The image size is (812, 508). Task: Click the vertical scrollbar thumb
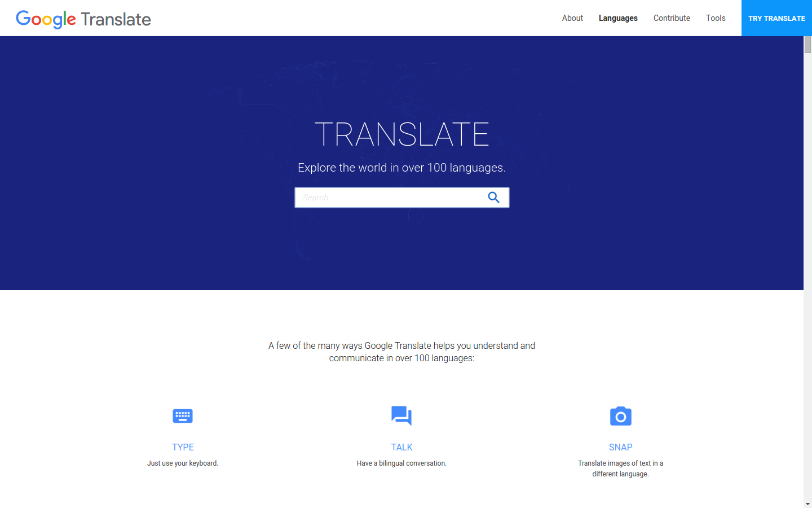point(807,45)
